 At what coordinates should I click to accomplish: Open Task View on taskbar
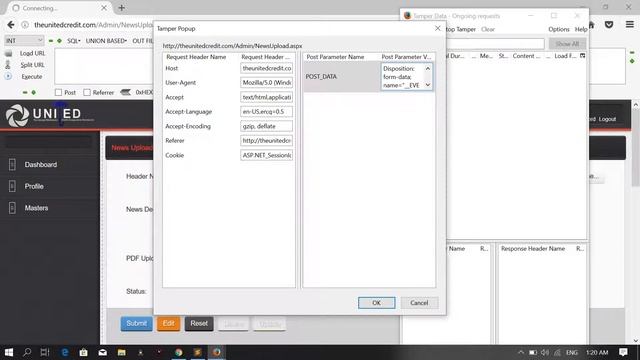point(45,352)
